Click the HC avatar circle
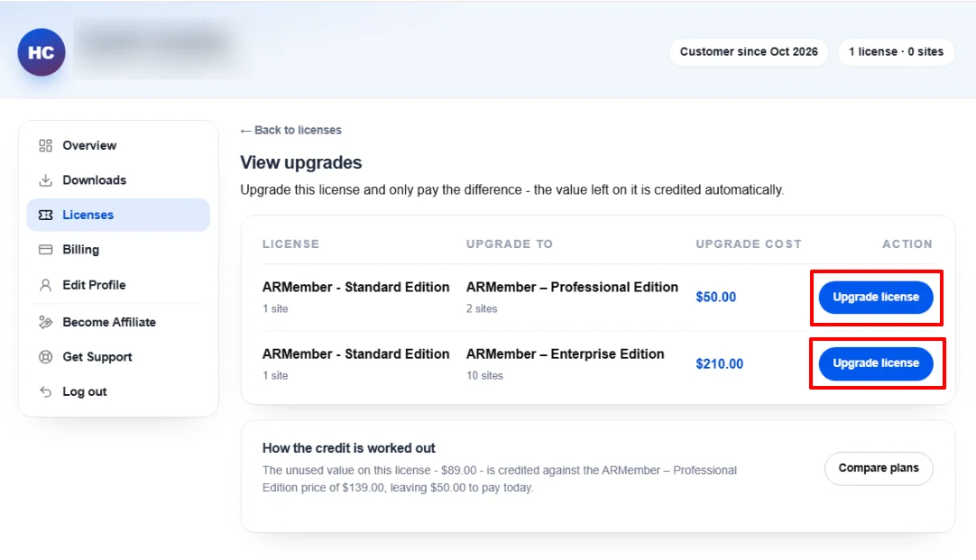Screen dimensions: 976x560 pyautogui.click(x=41, y=52)
